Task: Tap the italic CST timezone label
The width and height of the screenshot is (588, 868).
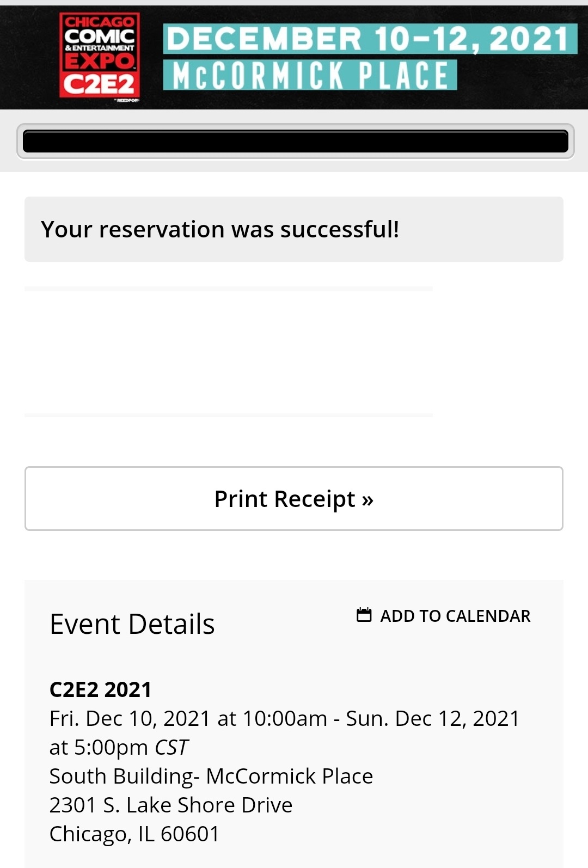Action: [171, 747]
